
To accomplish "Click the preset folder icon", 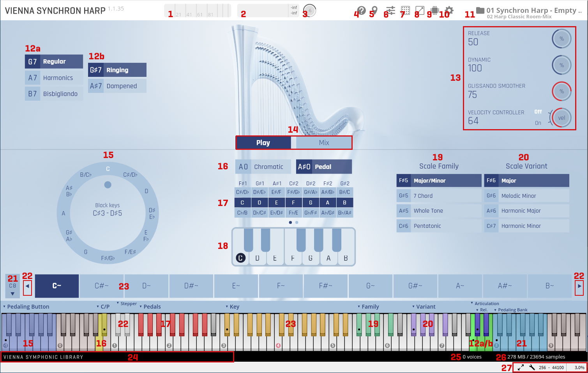I will click(x=480, y=10).
